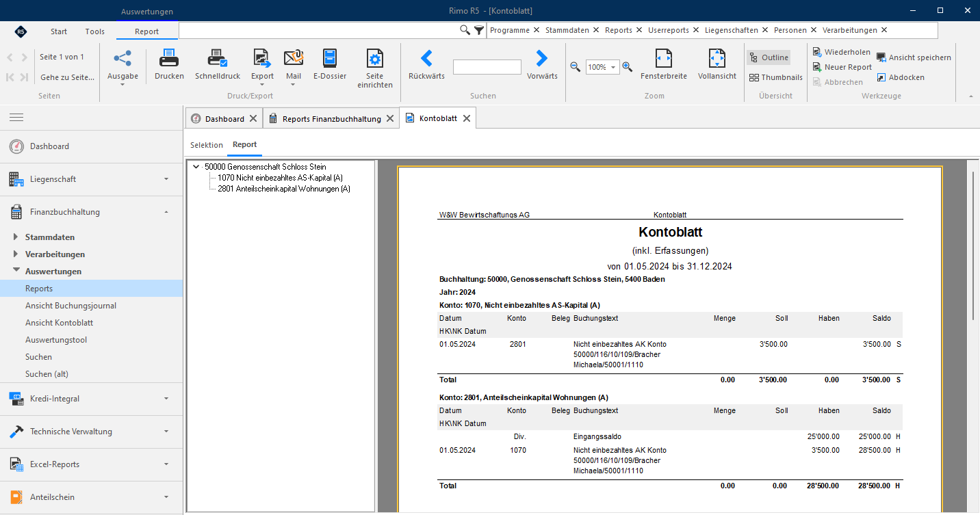
Task: Expand the Liegenschaft sidebar section
Action: coord(166,179)
